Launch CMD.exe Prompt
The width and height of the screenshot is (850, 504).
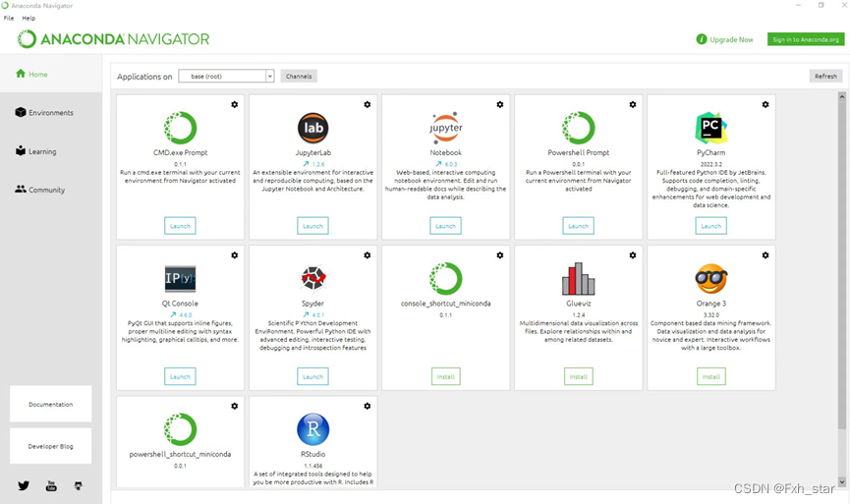pyautogui.click(x=180, y=225)
